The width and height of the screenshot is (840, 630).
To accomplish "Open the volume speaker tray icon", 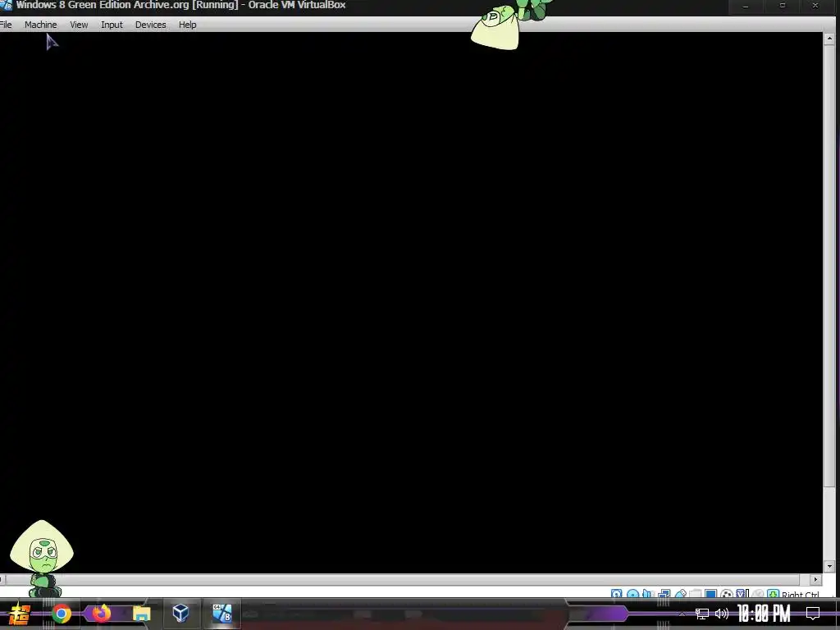I will [722, 614].
